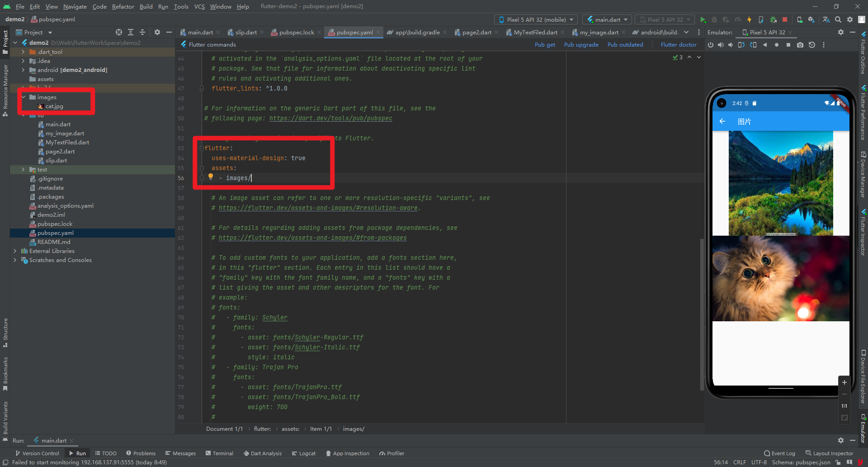Open the Refactor menu
This screenshot has width=868, height=467.
click(123, 6)
